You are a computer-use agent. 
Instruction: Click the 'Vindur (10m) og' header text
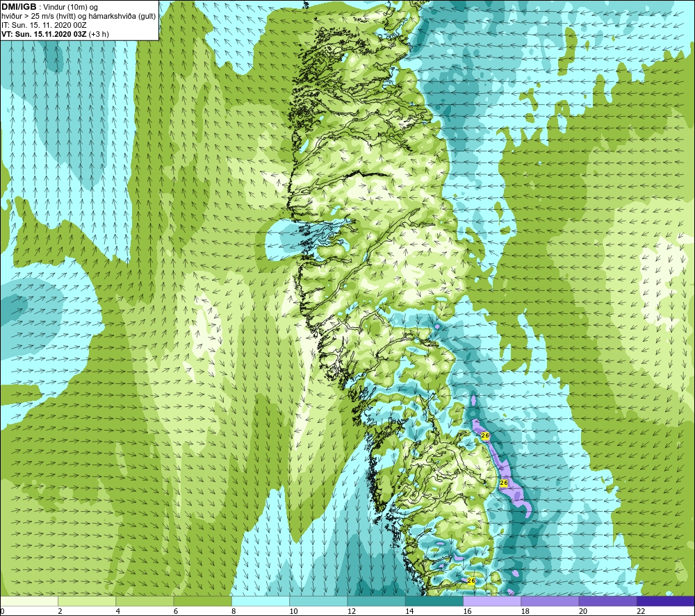click(70, 7)
